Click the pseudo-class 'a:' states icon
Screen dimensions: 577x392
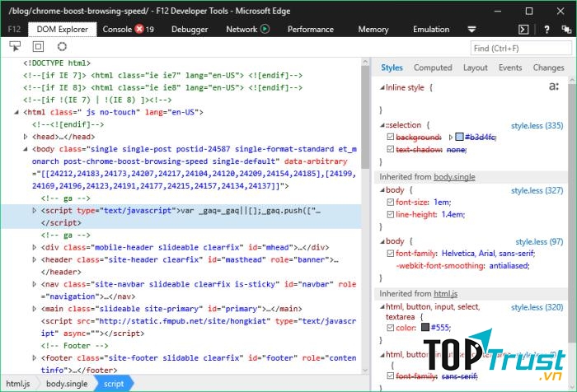[x=553, y=86]
